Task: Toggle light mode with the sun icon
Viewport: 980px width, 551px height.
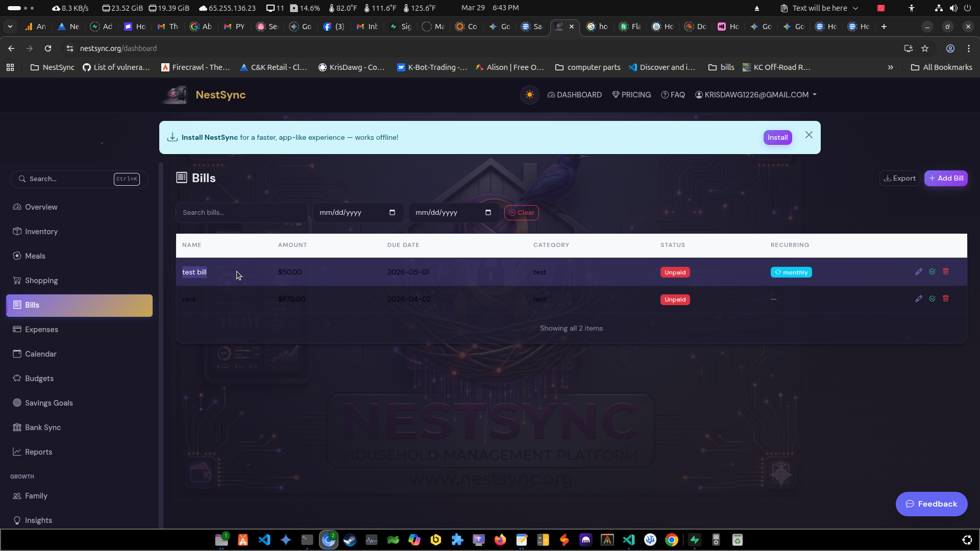Action: 530,94
